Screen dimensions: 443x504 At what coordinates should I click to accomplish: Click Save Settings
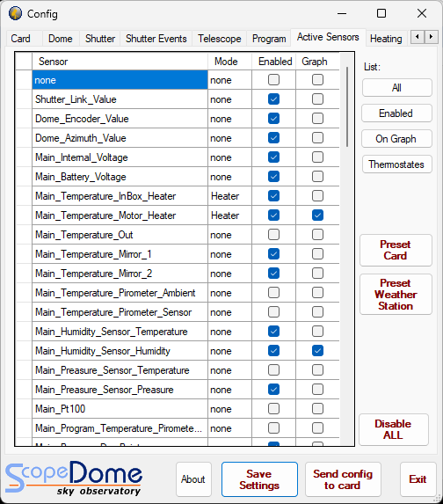pyautogui.click(x=259, y=479)
